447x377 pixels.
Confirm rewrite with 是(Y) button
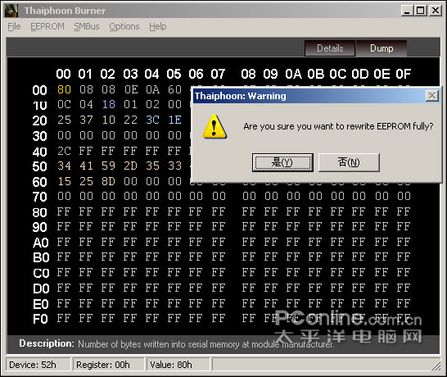pos(282,162)
